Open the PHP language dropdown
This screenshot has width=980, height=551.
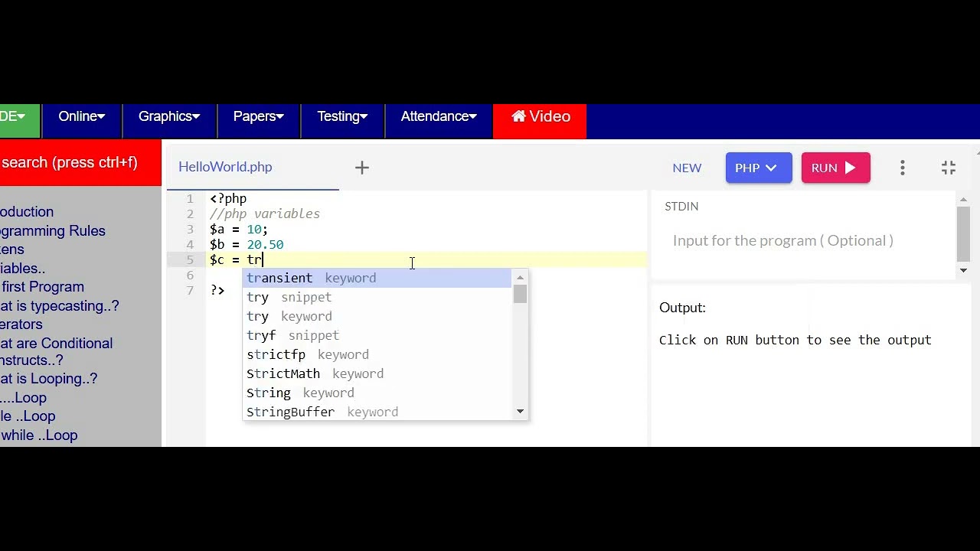tap(758, 168)
